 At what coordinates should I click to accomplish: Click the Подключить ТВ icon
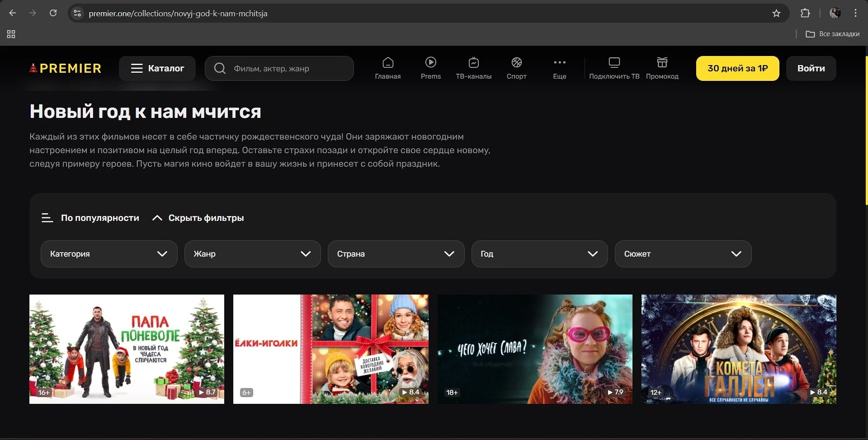(614, 63)
